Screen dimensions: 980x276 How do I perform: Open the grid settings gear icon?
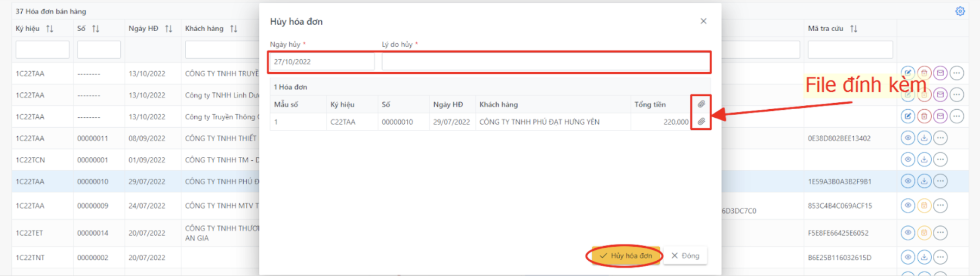point(960,11)
